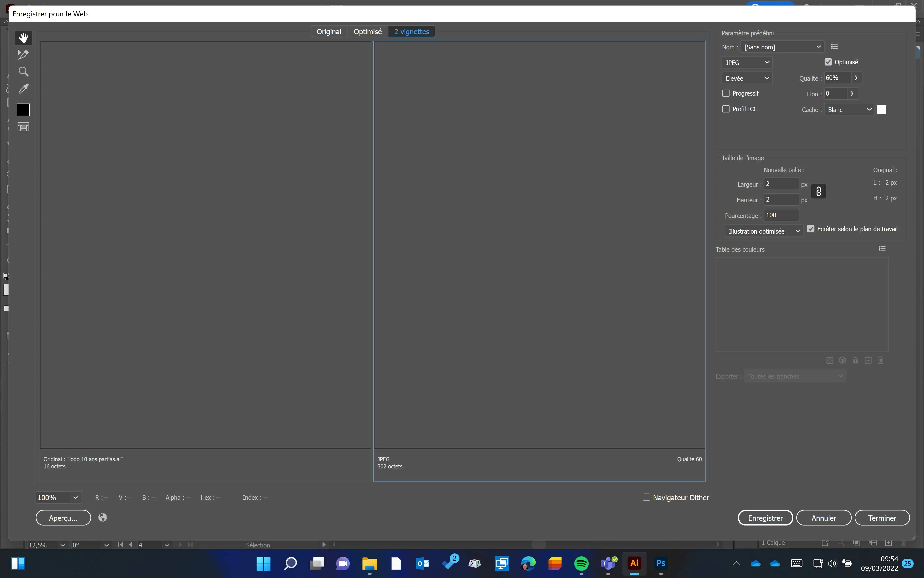Select the Slice Select tool
The width and height of the screenshot is (924, 578).
pos(23,55)
